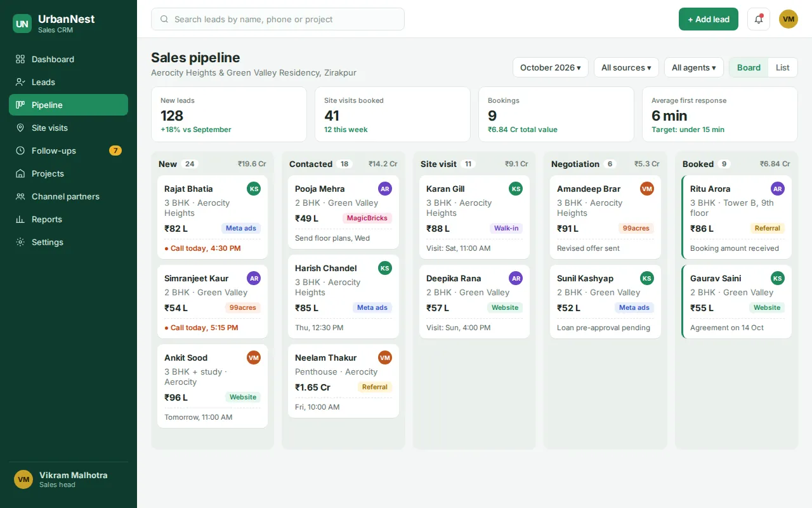Image resolution: width=812 pixels, height=508 pixels.
Task: Click the Dashboard grid icon in sidebar
Action: coord(20,59)
